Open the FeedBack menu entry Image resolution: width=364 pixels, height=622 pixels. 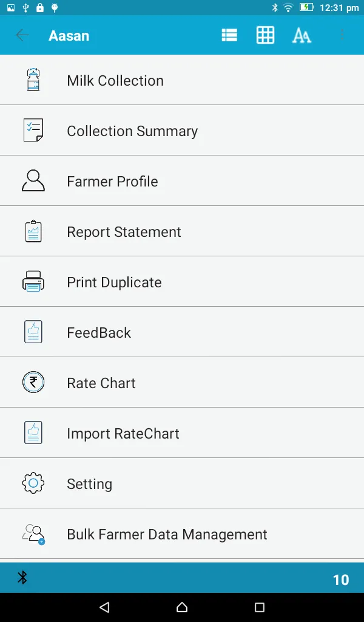point(99,332)
